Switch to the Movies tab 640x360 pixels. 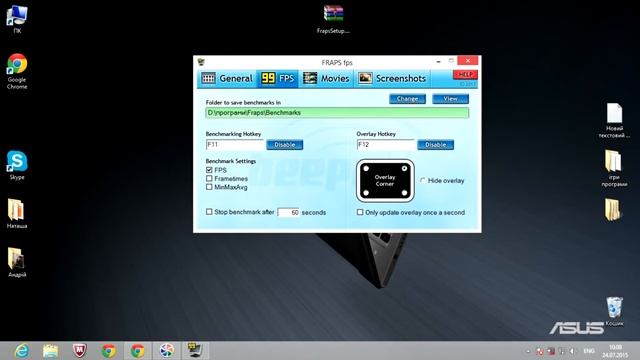(x=326, y=78)
